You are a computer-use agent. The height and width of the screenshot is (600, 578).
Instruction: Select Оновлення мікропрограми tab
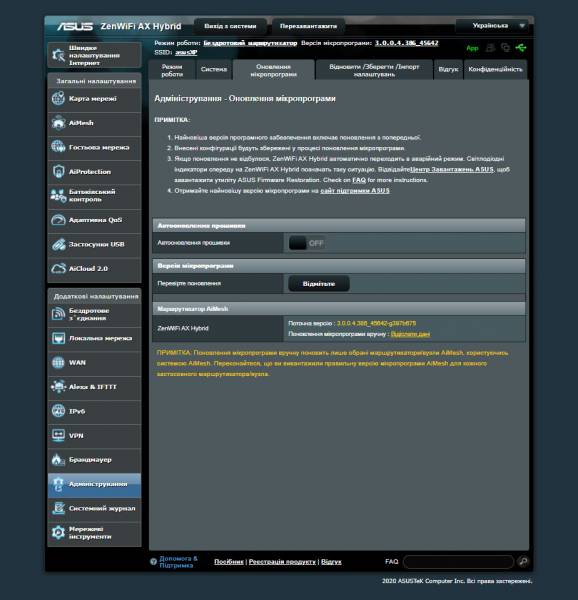point(274,70)
